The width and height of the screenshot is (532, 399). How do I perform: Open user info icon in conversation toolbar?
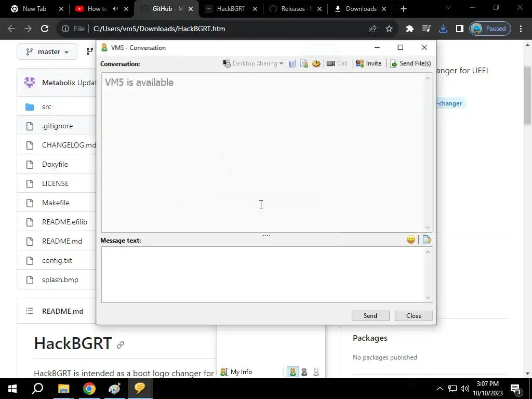tap(304, 63)
